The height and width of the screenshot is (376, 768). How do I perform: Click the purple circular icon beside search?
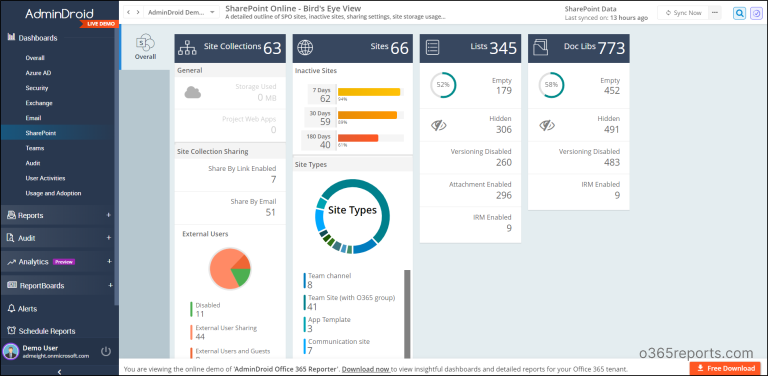pos(756,13)
